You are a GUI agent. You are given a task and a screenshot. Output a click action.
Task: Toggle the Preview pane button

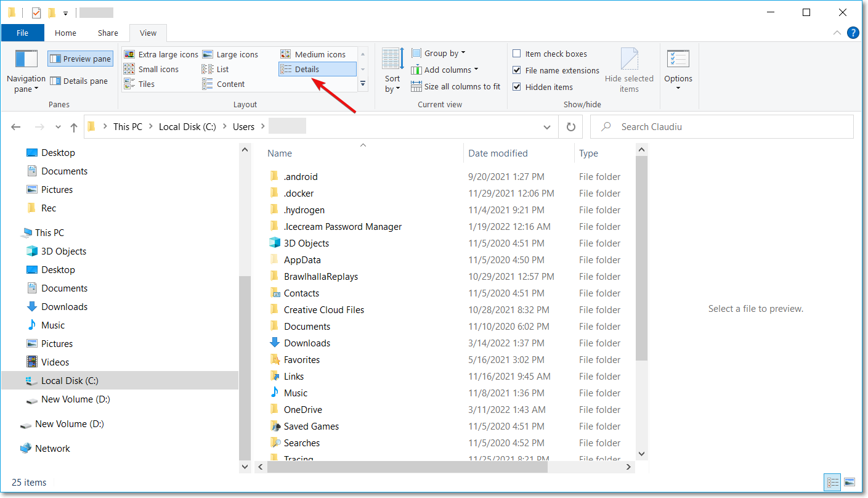point(81,59)
